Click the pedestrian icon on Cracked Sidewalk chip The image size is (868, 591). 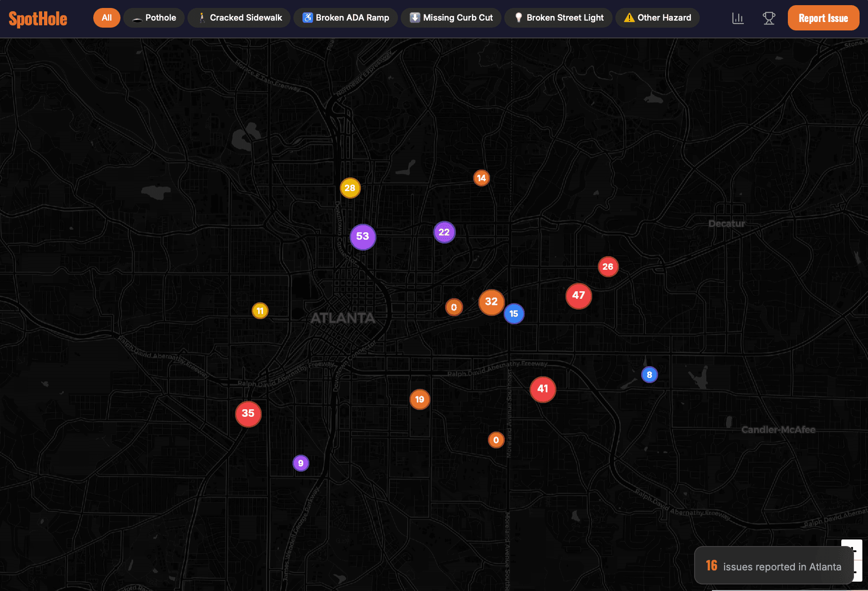(202, 17)
